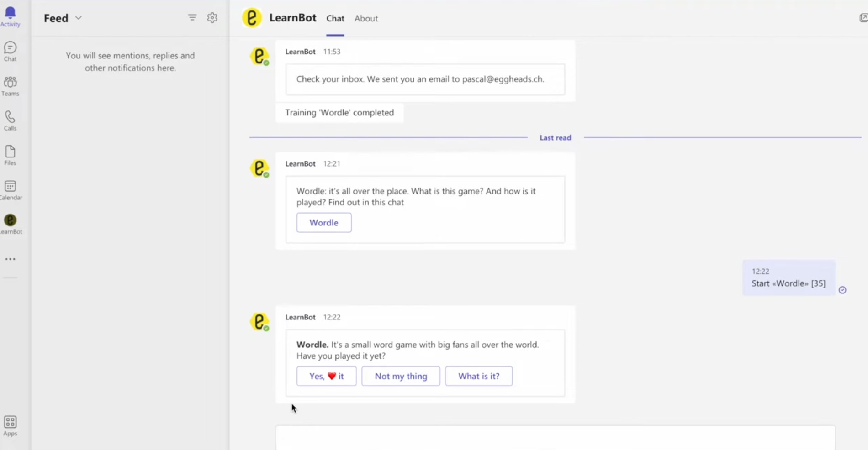Choose the "Not my thing" reply

pos(401,376)
